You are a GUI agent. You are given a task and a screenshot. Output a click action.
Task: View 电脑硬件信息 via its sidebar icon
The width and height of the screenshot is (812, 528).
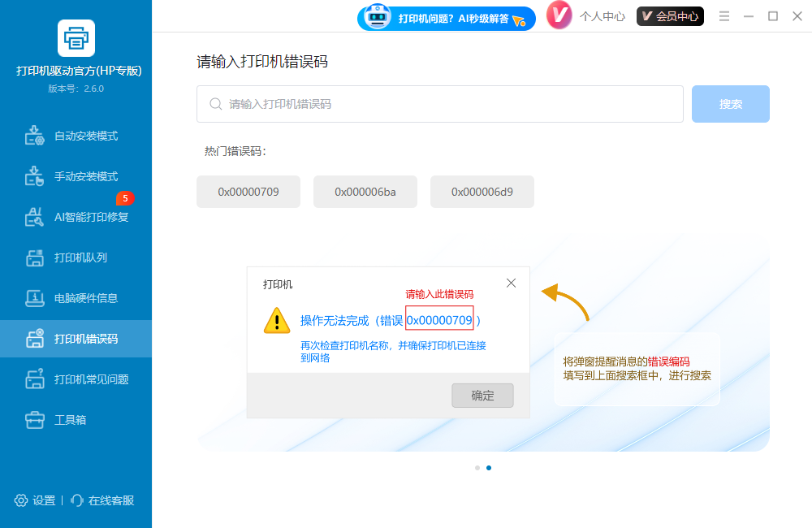36,298
